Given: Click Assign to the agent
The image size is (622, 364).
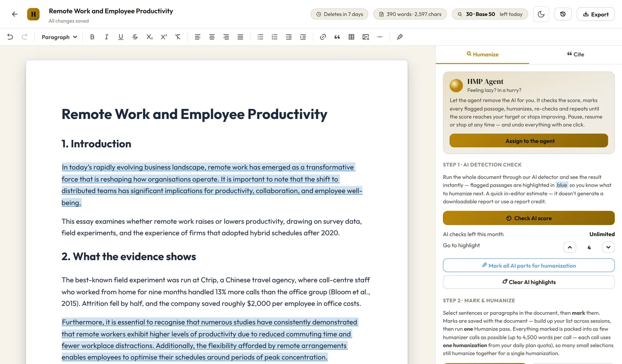Looking at the screenshot, I should [x=529, y=141].
